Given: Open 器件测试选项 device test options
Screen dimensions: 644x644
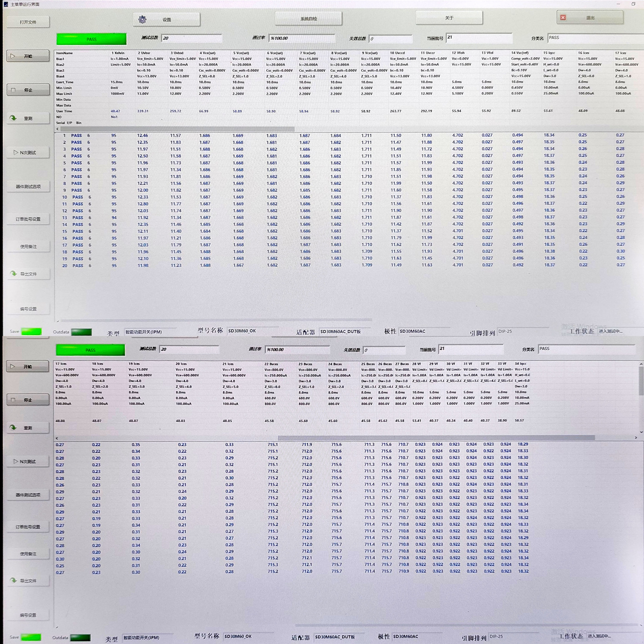Looking at the screenshot, I should (28, 186).
